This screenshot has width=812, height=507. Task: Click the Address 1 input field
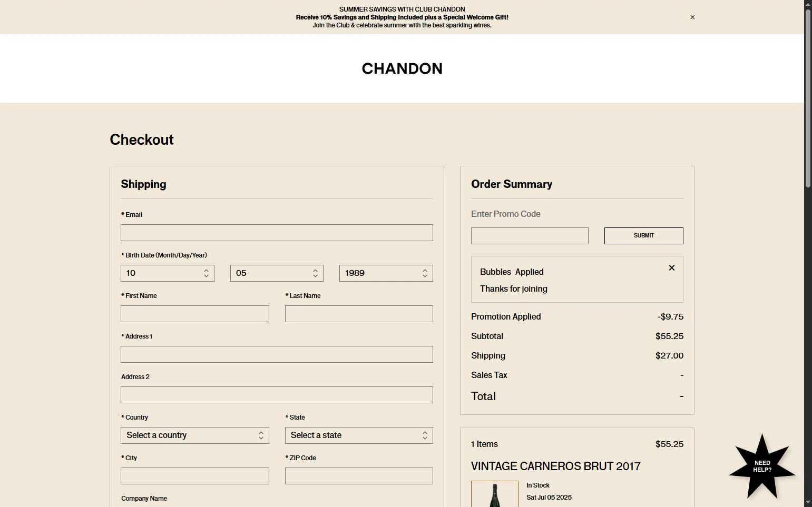click(x=277, y=354)
